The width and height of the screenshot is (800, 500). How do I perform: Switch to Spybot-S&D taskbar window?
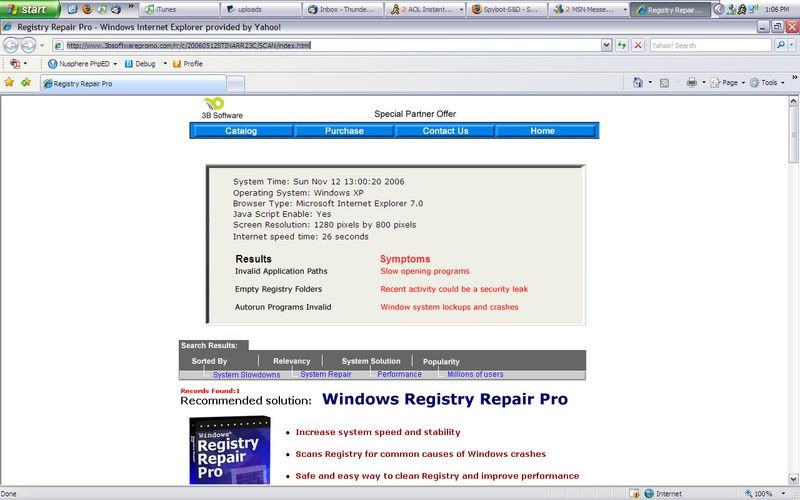point(506,9)
